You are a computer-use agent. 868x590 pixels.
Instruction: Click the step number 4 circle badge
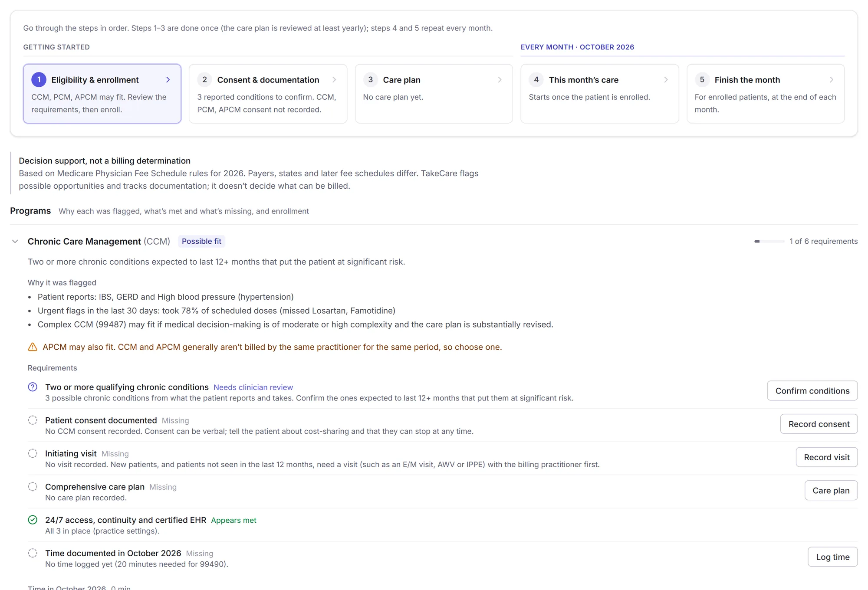pos(536,80)
